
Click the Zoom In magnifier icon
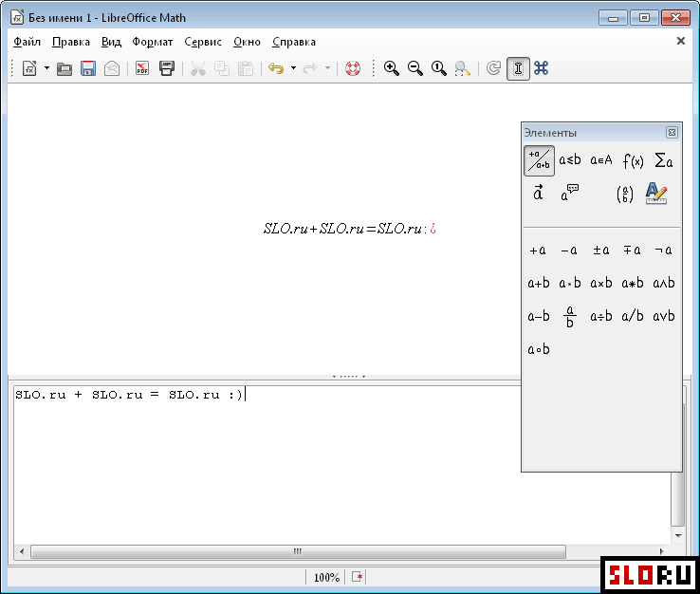[x=392, y=68]
